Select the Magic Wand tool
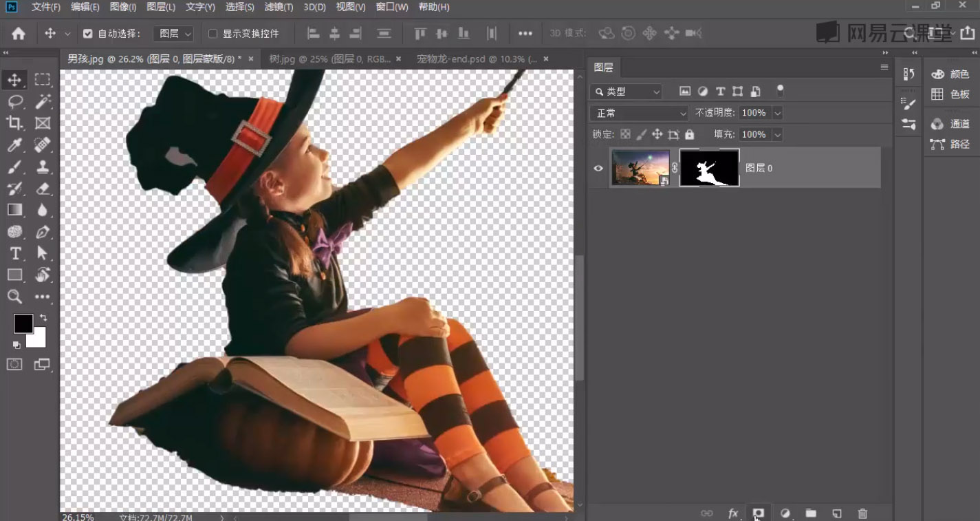 [43, 102]
